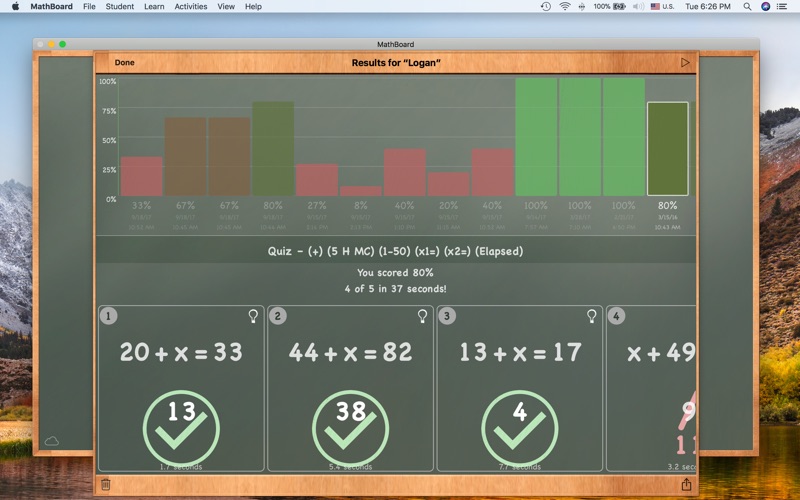This screenshot has height=500, width=800.
Task: Open the Help menu
Action: [254, 6]
